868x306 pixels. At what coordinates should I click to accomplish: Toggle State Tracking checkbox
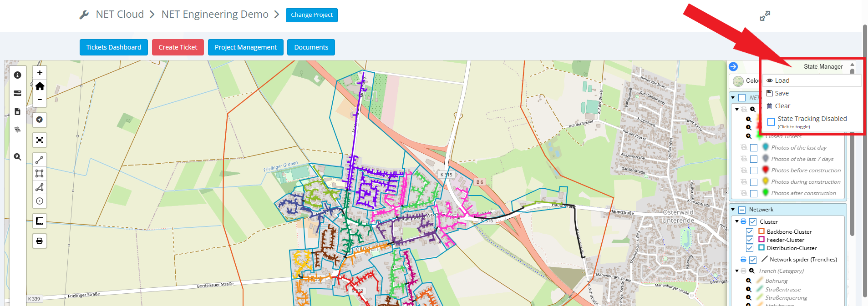(771, 122)
